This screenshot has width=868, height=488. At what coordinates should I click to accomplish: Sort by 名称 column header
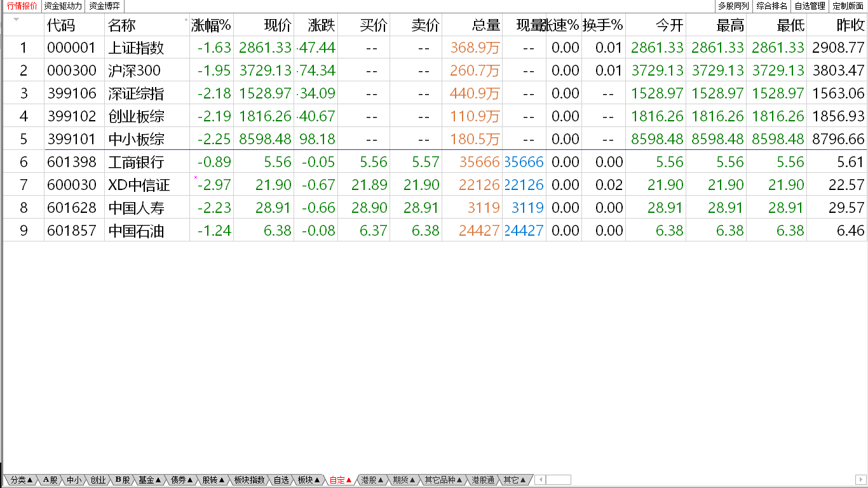(x=122, y=25)
